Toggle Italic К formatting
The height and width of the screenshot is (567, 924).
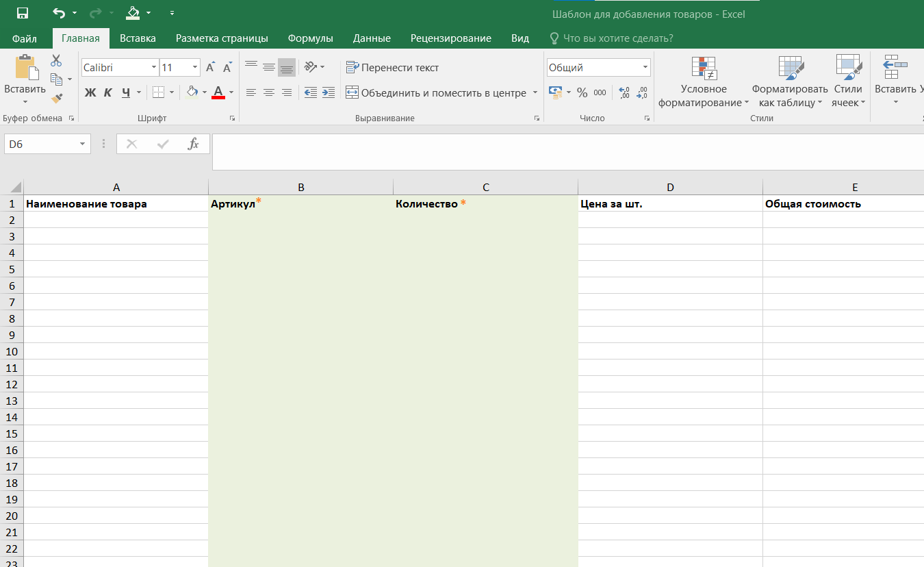click(x=108, y=92)
